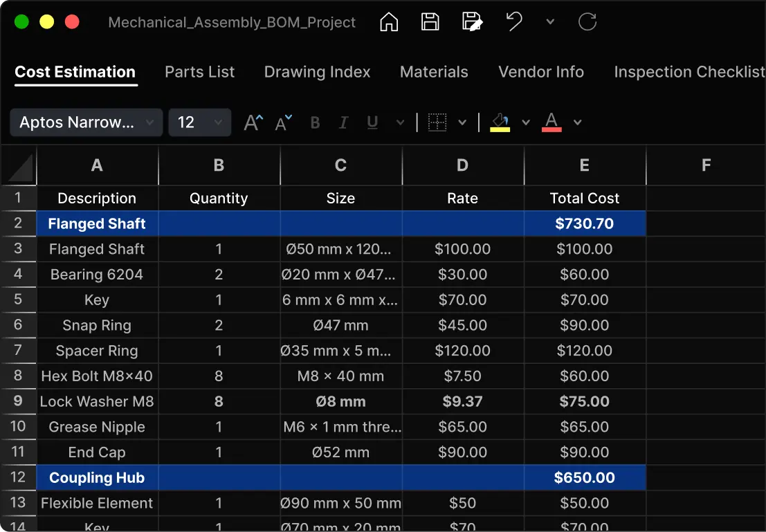Viewport: 766px width, 532px height.
Task: Select the Flexible Element cell
Action: (97, 503)
